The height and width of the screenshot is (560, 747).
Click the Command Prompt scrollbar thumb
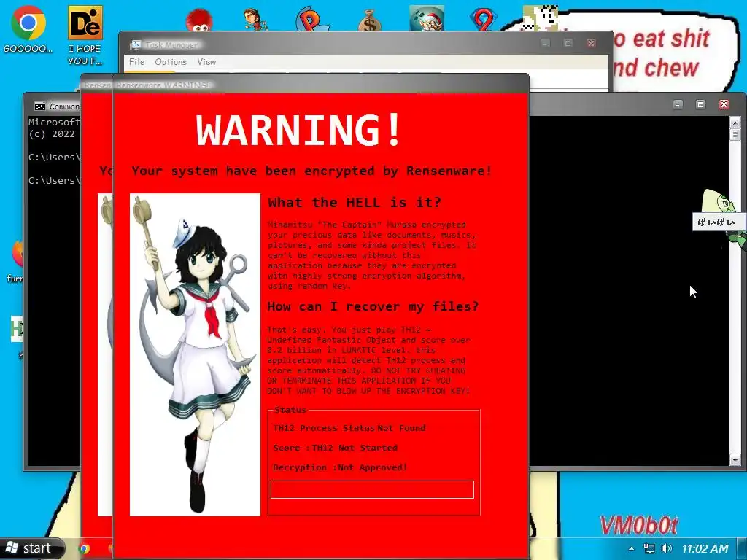[x=735, y=135]
